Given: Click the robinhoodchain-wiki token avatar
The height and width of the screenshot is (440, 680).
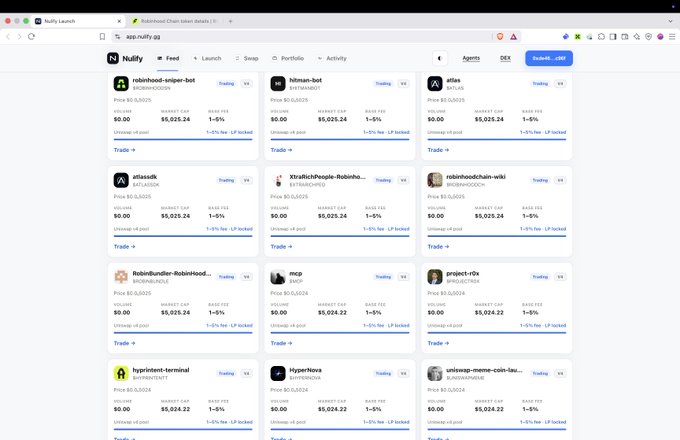Looking at the screenshot, I should pos(435,180).
